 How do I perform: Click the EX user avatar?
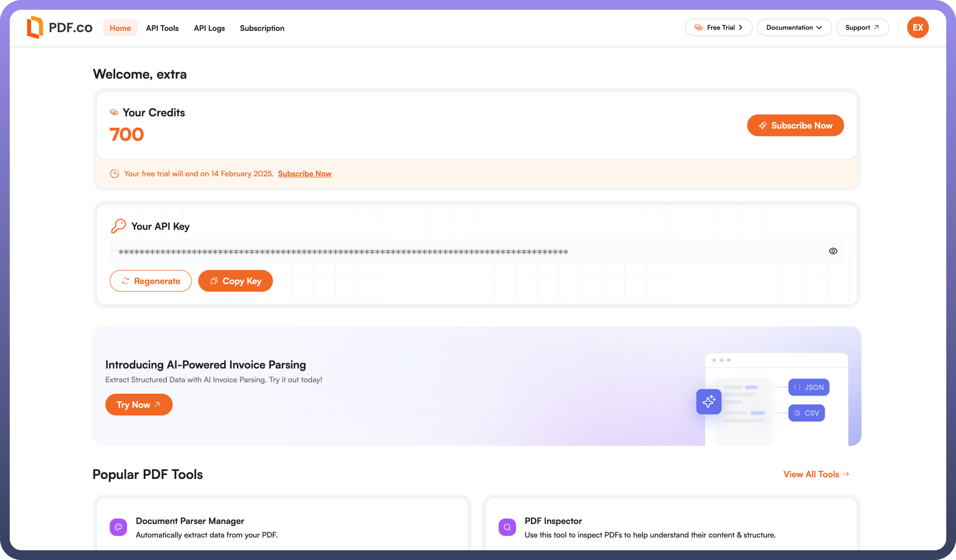[x=917, y=27]
